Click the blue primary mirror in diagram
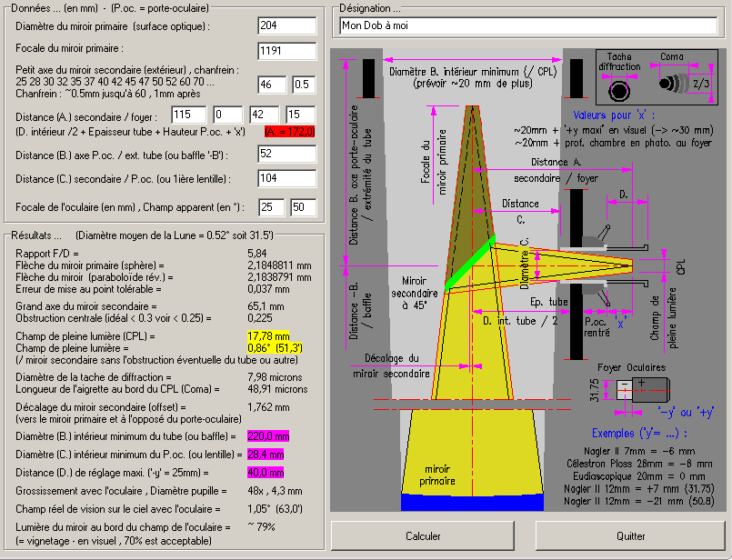Screen dimensions: 732x560 (x=472, y=501)
